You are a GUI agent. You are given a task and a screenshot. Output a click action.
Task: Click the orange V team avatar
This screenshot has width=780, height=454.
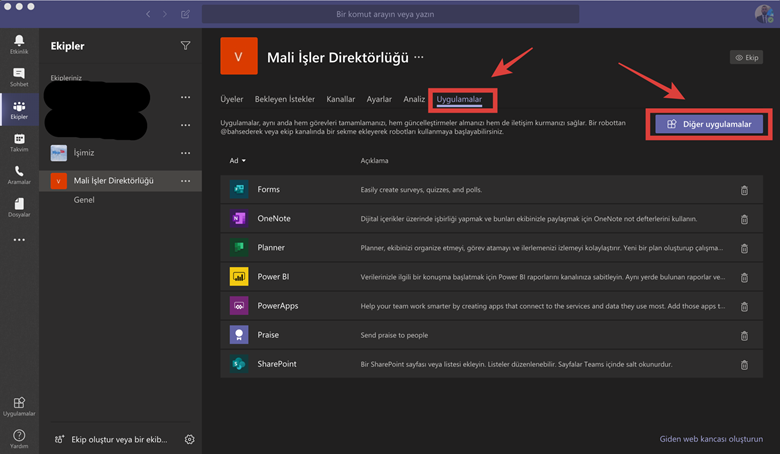tap(239, 56)
